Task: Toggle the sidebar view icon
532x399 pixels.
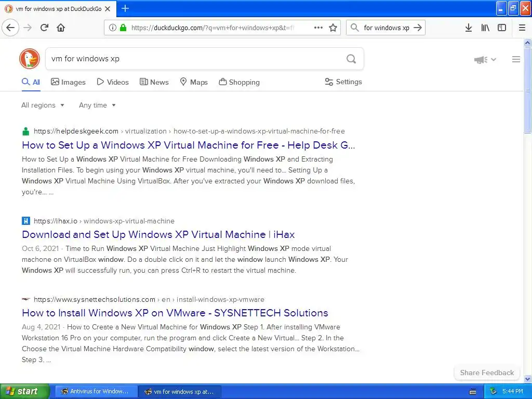Action: click(x=502, y=28)
